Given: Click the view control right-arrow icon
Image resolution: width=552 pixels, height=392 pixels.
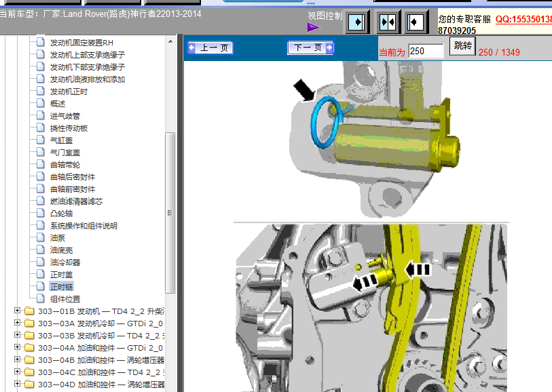Looking at the screenshot, I should tap(357, 22).
